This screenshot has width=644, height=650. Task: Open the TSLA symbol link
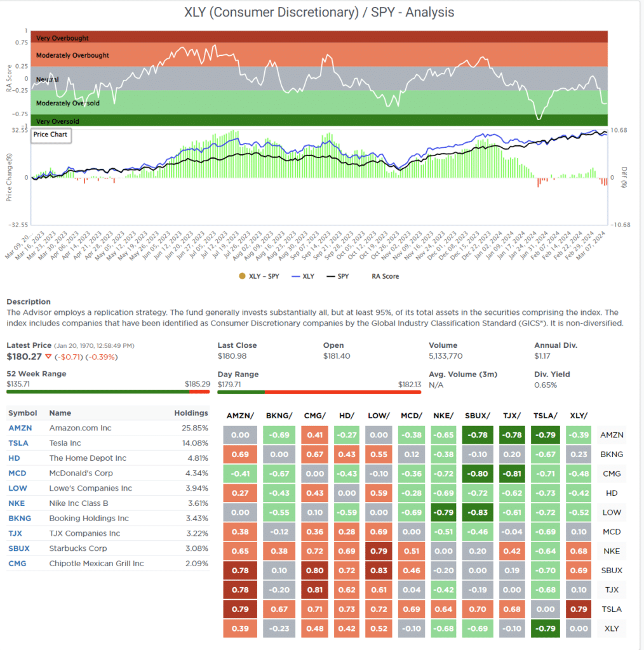tap(18, 443)
